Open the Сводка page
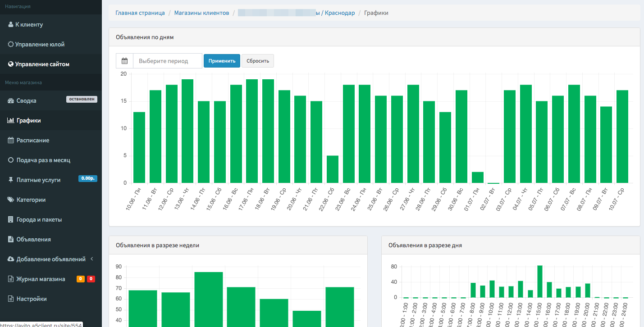644x327 pixels. click(x=51, y=101)
